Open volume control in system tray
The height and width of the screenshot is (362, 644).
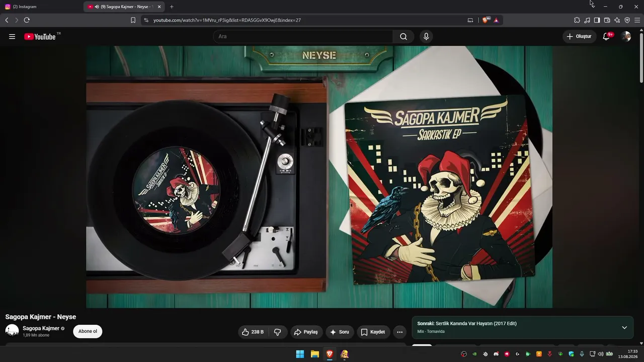[601, 354]
